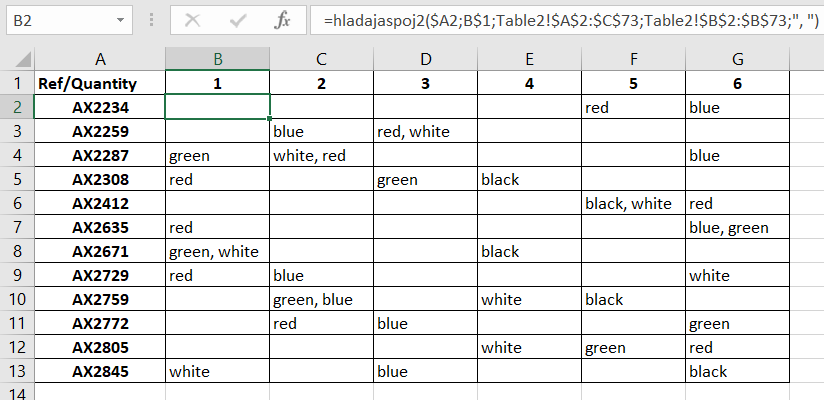The height and width of the screenshot is (400, 824).
Task: Click the cell containing AX2412
Action: tap(99, 203)
